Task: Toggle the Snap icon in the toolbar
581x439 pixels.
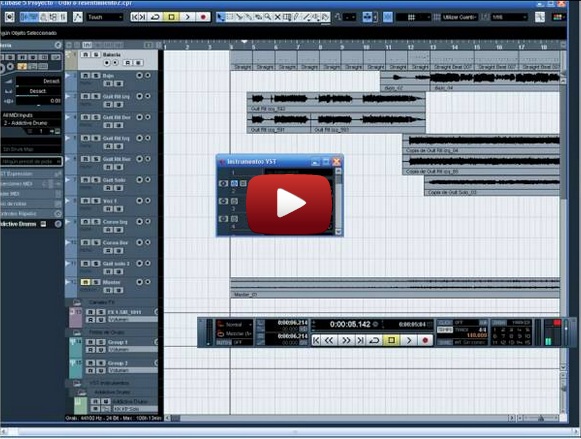Action: click(388, 17)
